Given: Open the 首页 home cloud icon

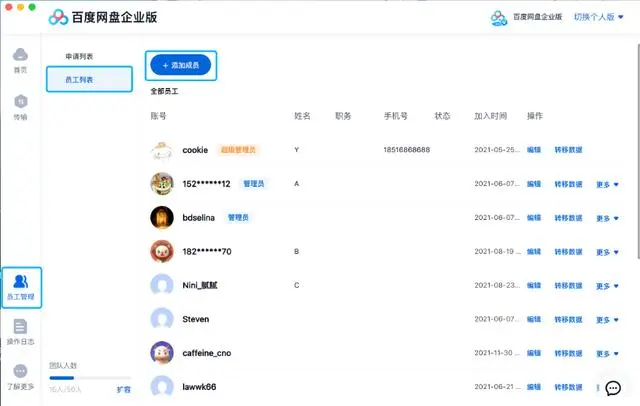Looking at the screenshot, I should click(20, 54).
